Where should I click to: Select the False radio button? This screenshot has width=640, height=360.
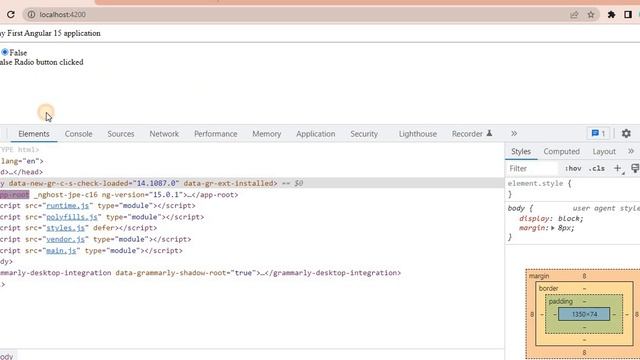[5, 52]
